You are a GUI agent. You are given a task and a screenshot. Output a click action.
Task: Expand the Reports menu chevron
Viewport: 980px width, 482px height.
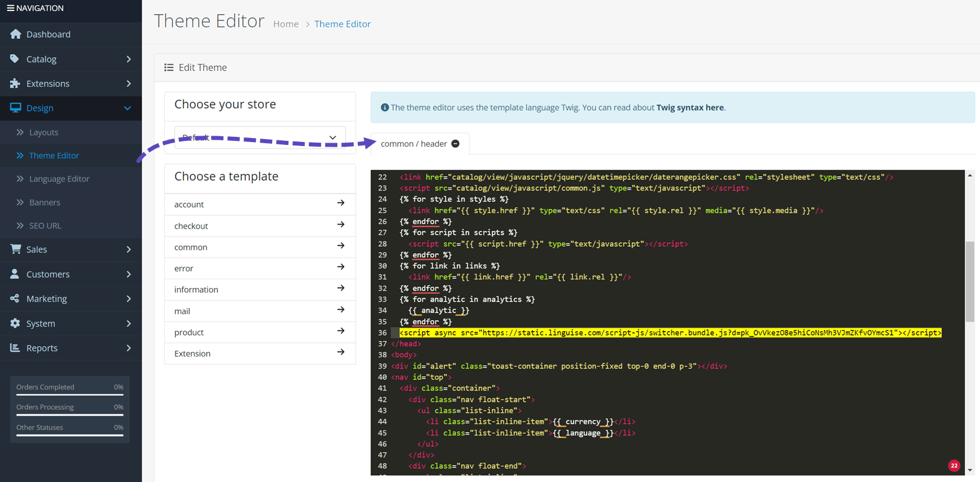click(x=129, y=348)
